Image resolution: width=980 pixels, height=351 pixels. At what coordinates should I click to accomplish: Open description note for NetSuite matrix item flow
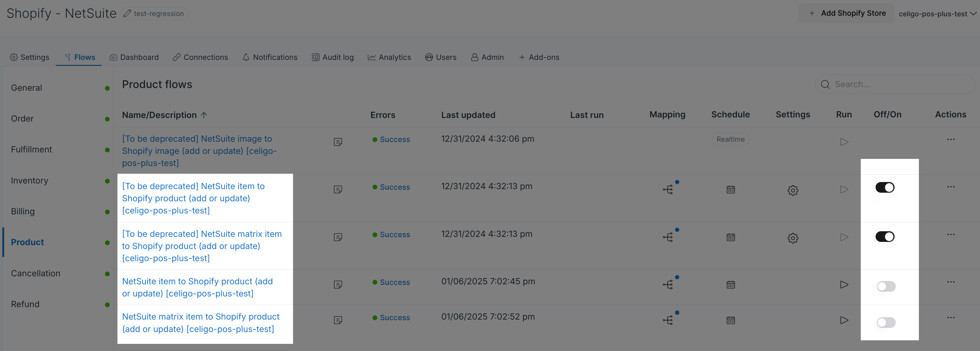click(x=338, y=320)
